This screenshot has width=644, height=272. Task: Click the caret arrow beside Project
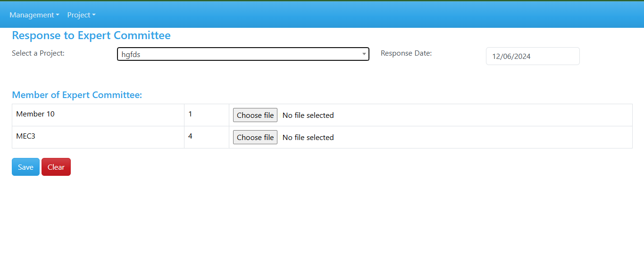coord(94,15)
